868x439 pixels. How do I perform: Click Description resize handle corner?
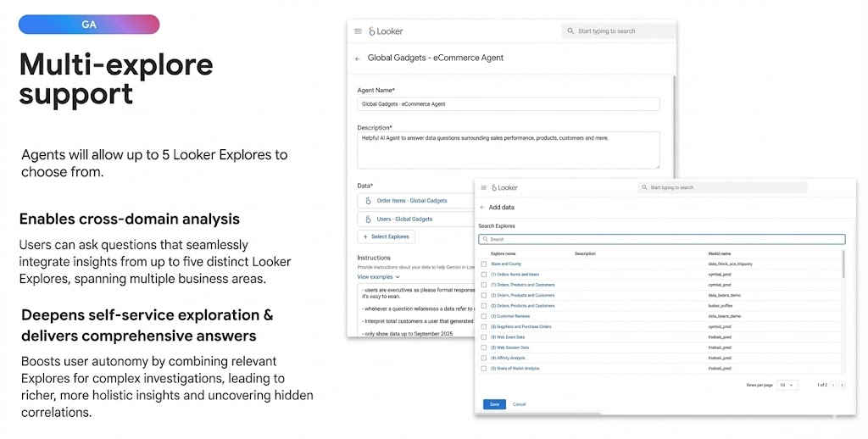click(658, 166)
